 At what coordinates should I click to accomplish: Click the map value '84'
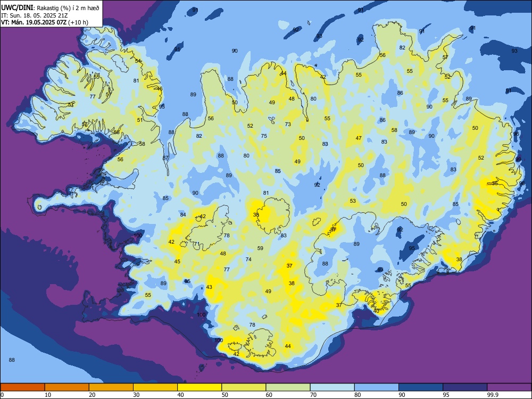183,214
